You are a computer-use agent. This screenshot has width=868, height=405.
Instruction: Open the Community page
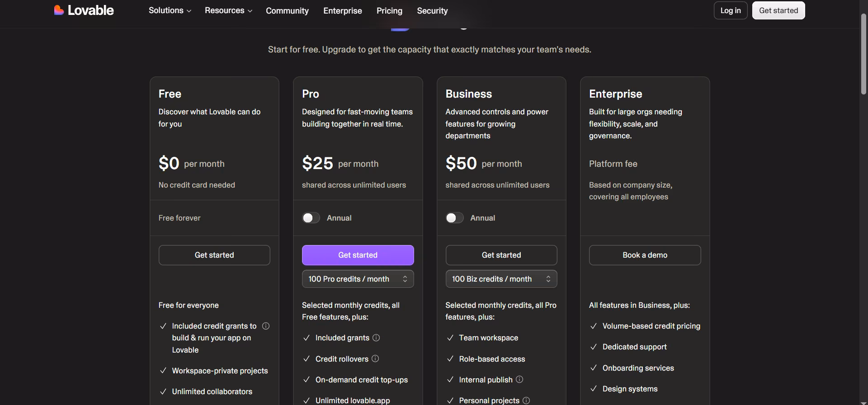(x=287, y=10)
